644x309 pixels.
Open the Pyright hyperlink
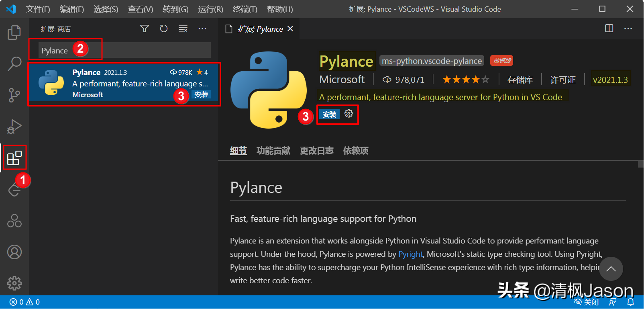click(x=410, y=254)
